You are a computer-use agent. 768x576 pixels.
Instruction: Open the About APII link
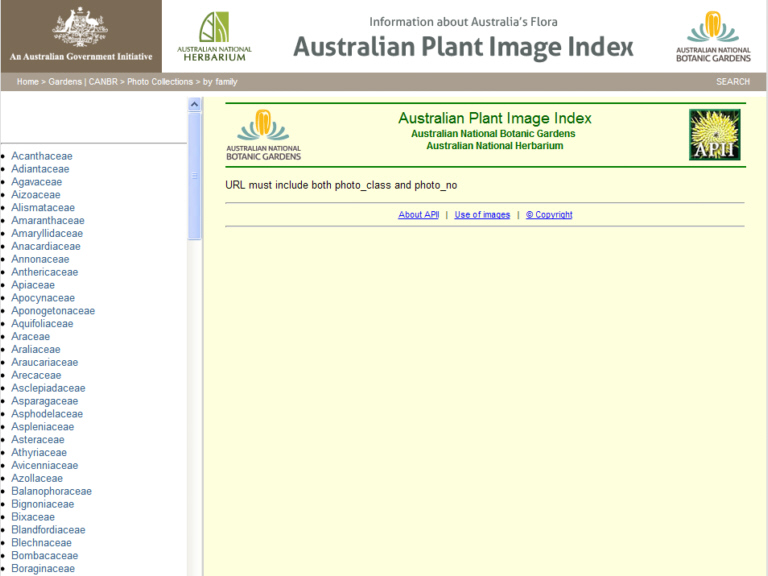coord(418,215)
